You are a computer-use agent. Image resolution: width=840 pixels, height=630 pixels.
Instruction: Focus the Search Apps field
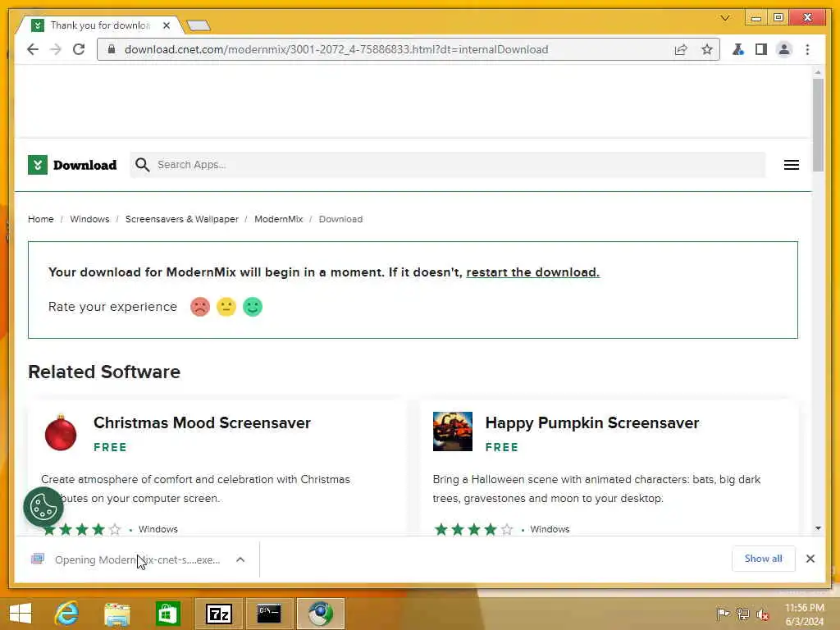click(x=447, y=164)
